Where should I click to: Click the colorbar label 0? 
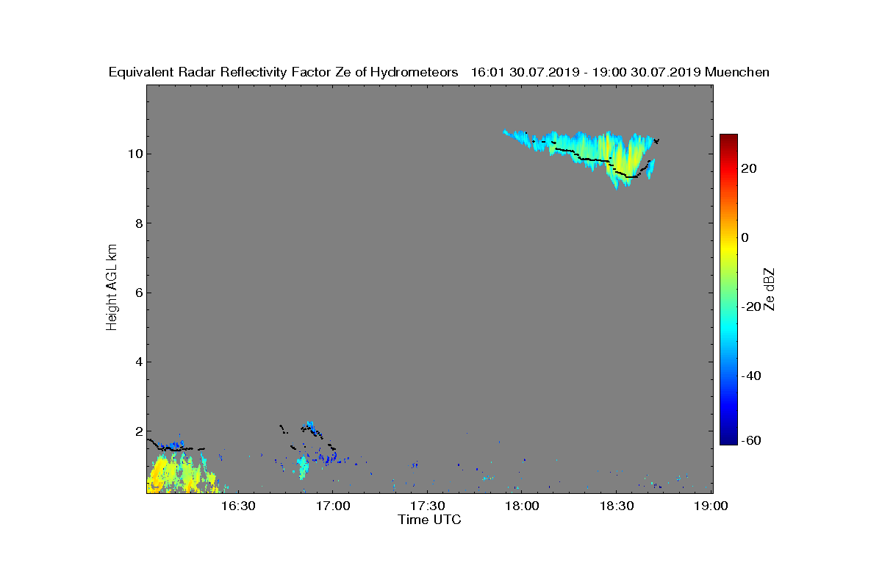(745, 237)
